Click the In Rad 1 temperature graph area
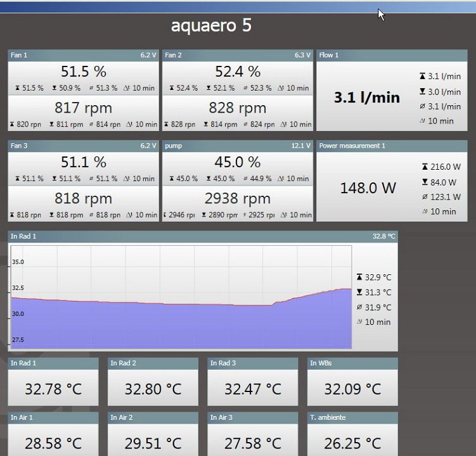The image size is (476, 456). coord(181,297)
